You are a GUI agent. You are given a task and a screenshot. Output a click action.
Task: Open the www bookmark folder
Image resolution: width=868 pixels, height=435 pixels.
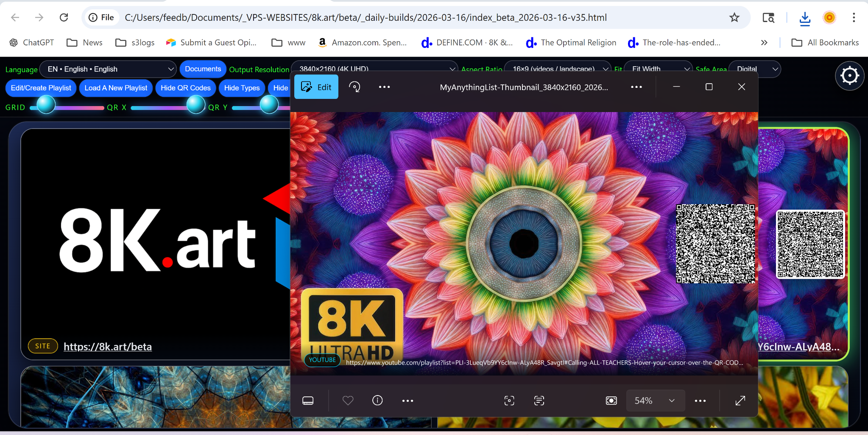(x=288, y=42)
